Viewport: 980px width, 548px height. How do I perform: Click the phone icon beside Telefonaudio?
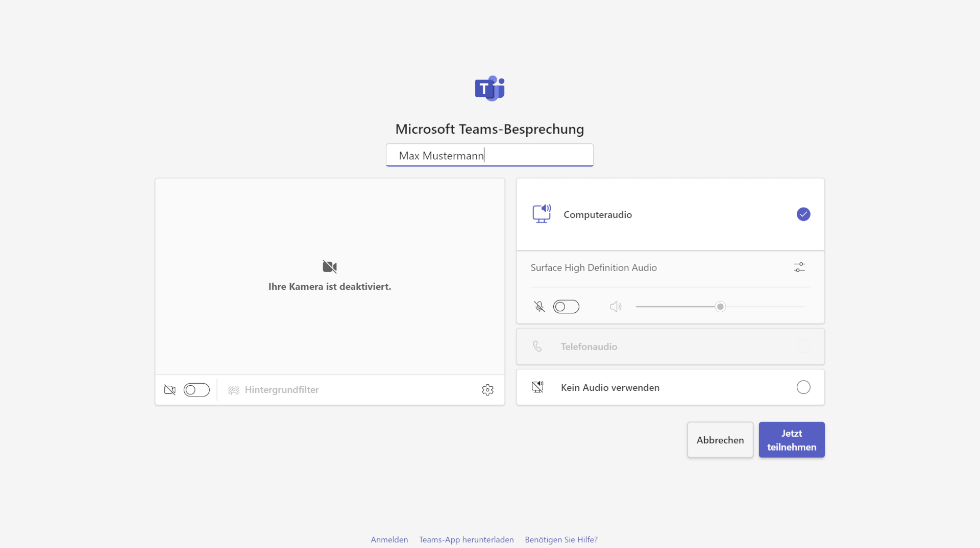coord(536,346)
